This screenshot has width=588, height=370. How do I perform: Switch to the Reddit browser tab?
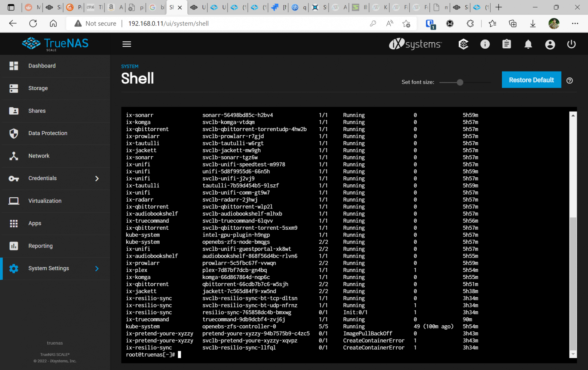click(x=32, y=7)
